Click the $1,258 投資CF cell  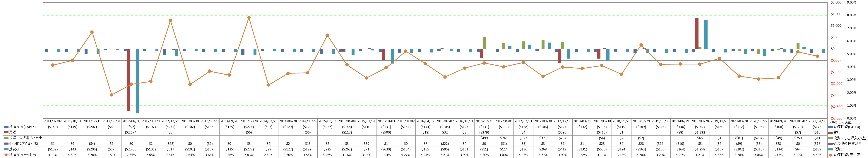tap(700, 149)
